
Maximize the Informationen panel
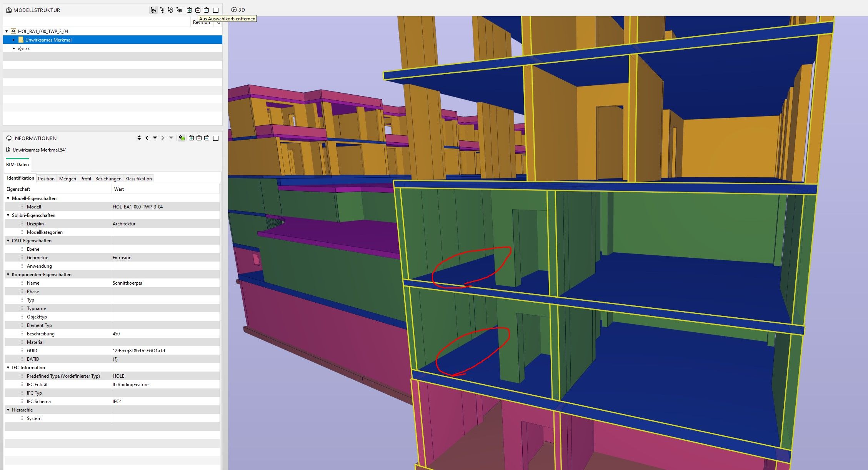(216, 138)
